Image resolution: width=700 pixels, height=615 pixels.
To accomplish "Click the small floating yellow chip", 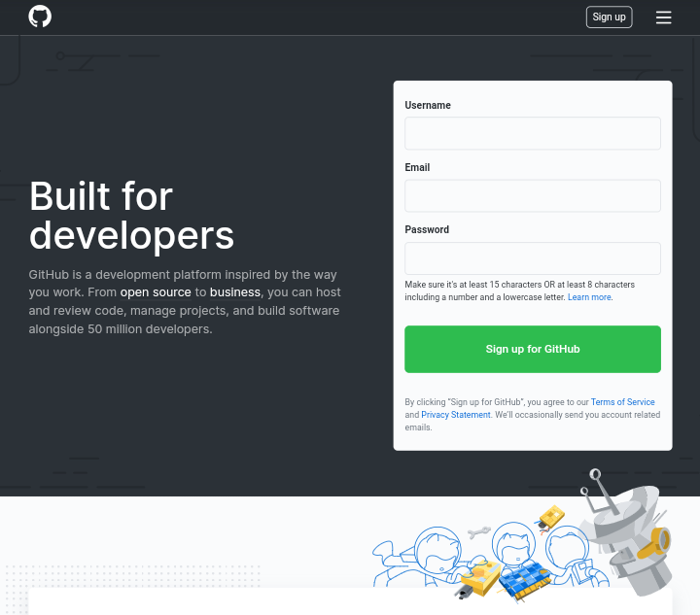I will click(550, 516).
